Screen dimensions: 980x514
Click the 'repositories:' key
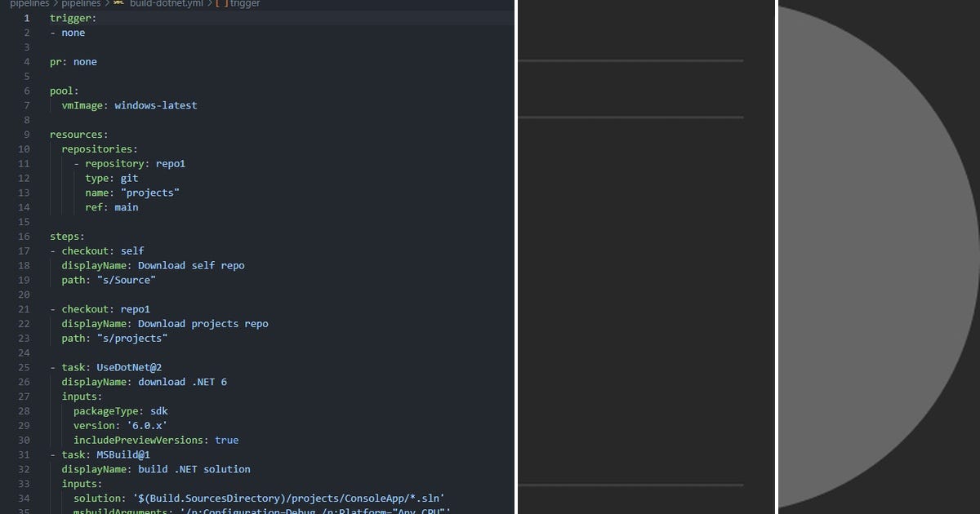pos(100,149)
